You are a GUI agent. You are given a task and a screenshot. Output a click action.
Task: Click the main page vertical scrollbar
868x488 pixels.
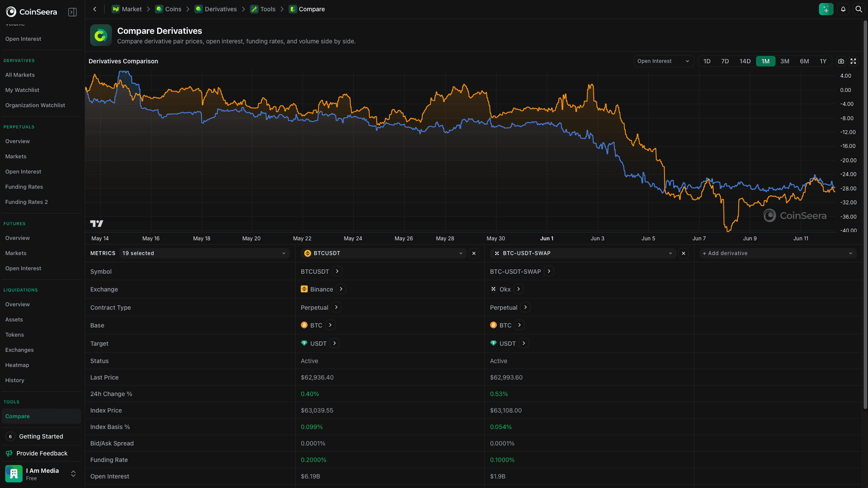point(865,215)
